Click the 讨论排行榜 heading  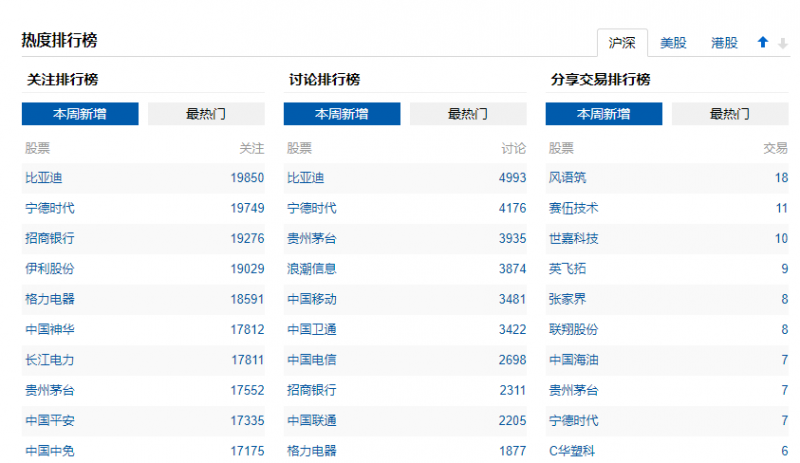coord(324,80)
